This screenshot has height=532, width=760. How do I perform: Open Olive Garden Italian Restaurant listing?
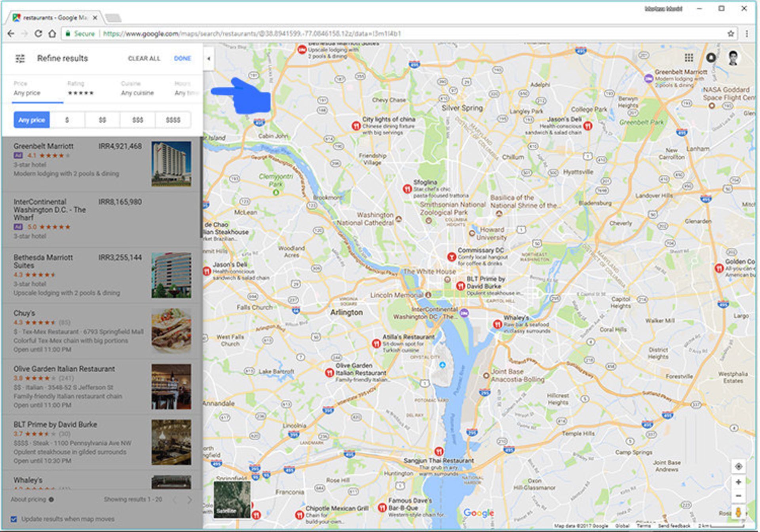tap(101, 387)
